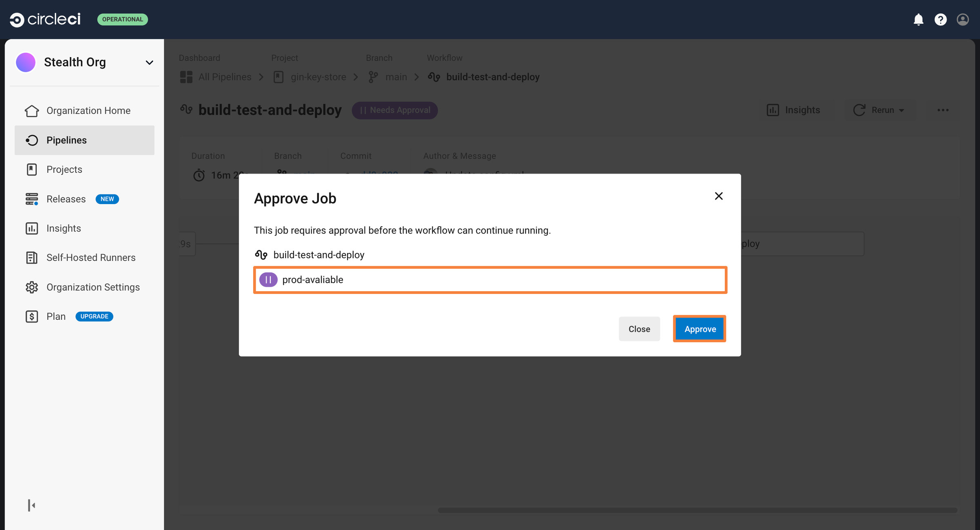Select Pipelines in the sidebar
Screen dimensions: 980x530
coord(67,140)
